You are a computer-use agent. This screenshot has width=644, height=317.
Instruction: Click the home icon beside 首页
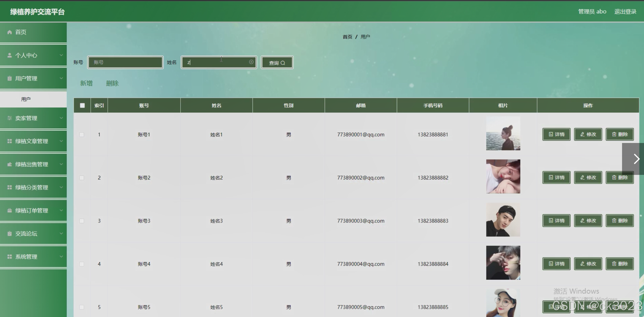[9, 32]
